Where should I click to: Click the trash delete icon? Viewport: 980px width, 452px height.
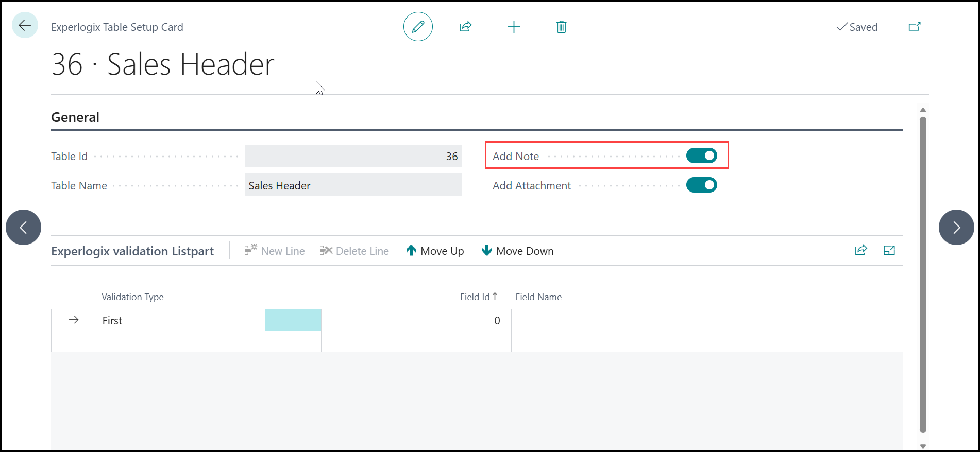(562, 27)
